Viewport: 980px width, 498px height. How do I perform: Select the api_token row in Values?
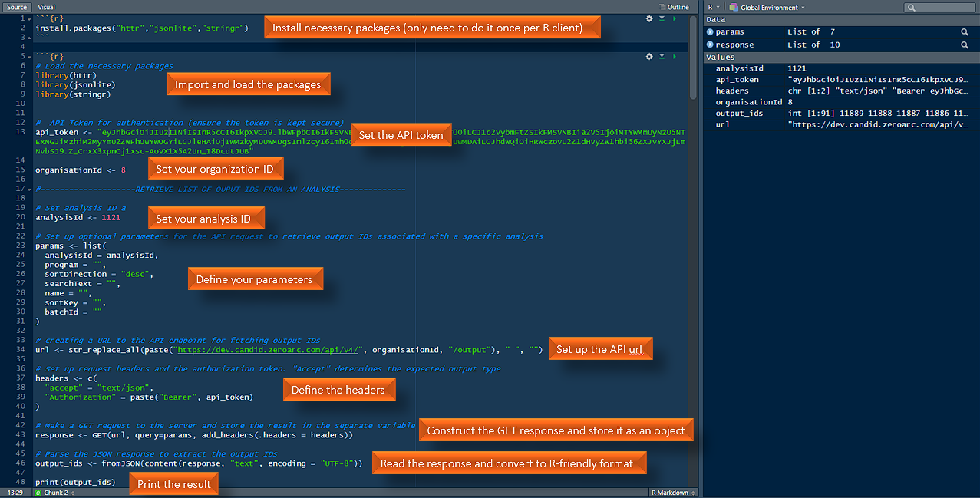click(842, 80)
